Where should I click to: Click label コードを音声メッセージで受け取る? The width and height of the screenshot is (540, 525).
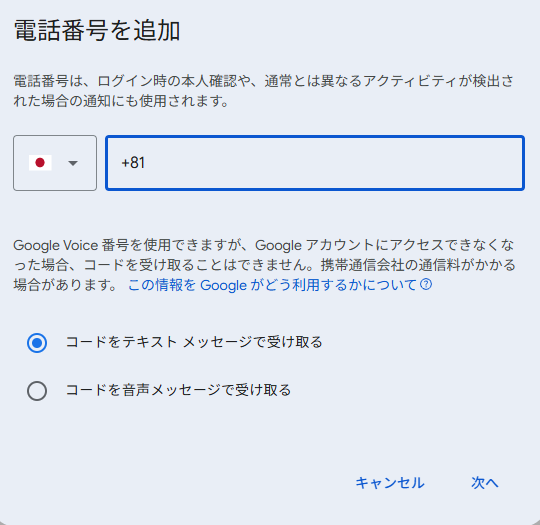(x=178, y=390)
